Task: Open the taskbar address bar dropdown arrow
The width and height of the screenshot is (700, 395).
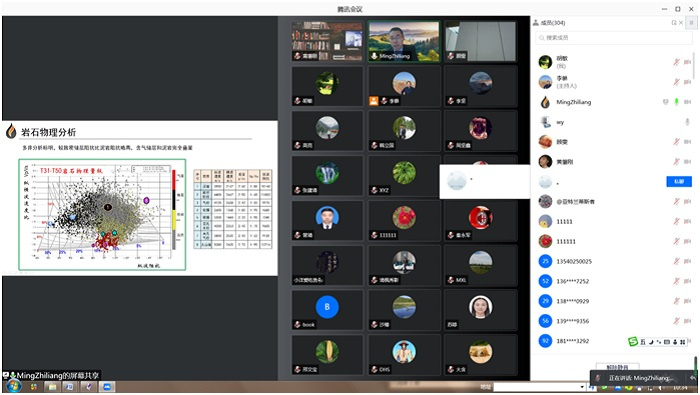Action: 582,387
